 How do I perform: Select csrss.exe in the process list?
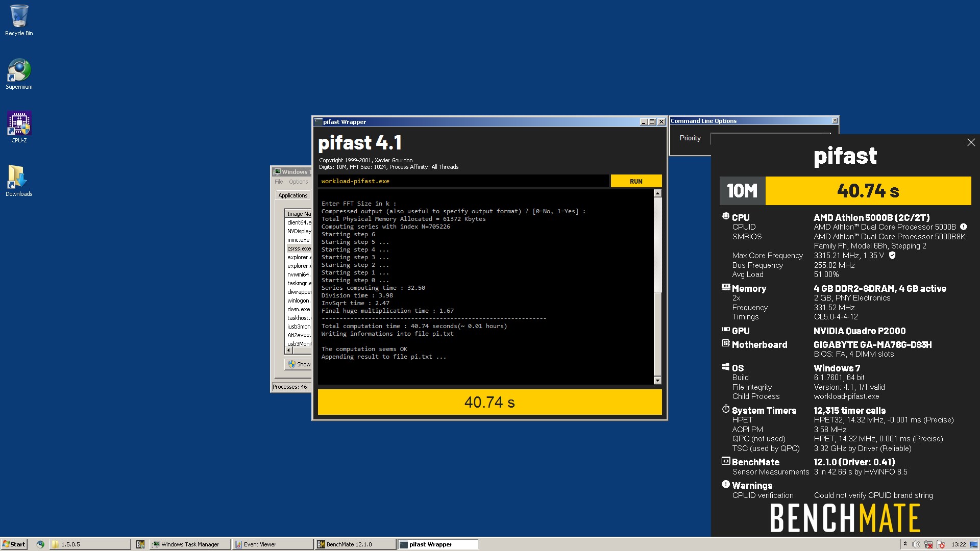coord(299,248)
